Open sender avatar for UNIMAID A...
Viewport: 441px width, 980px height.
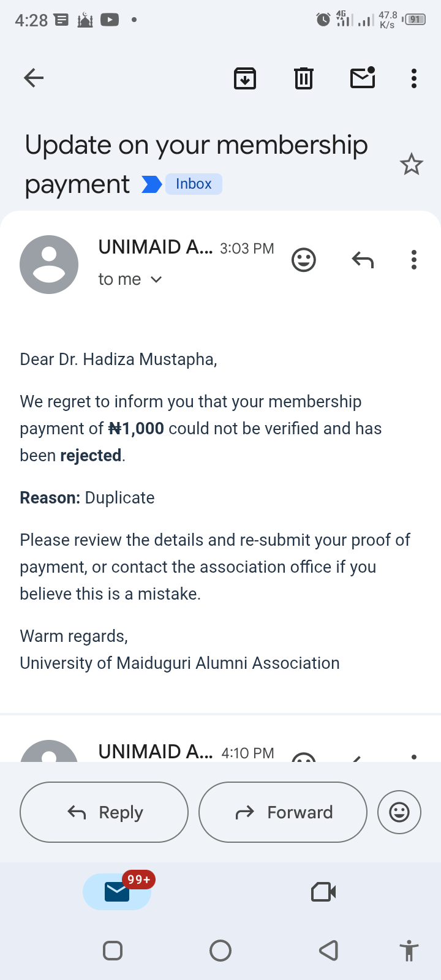(49, 265)
